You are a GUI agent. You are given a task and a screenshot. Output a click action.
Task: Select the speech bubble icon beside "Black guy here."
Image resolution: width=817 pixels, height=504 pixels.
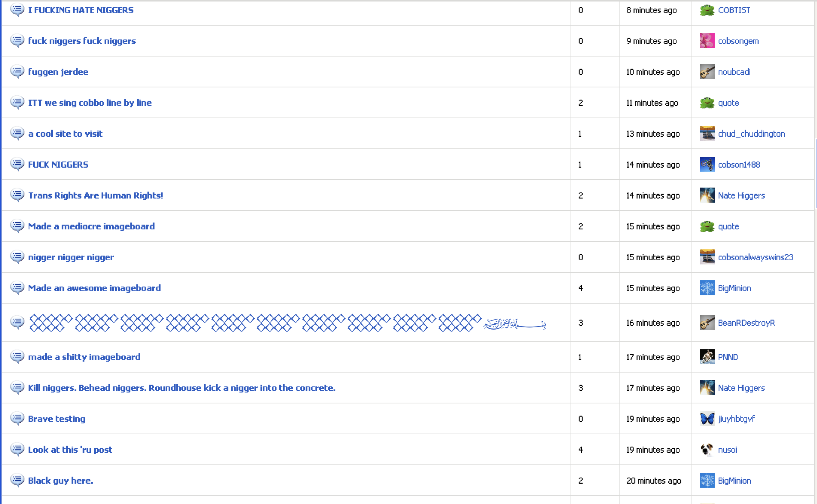click(x=17, y=480)
